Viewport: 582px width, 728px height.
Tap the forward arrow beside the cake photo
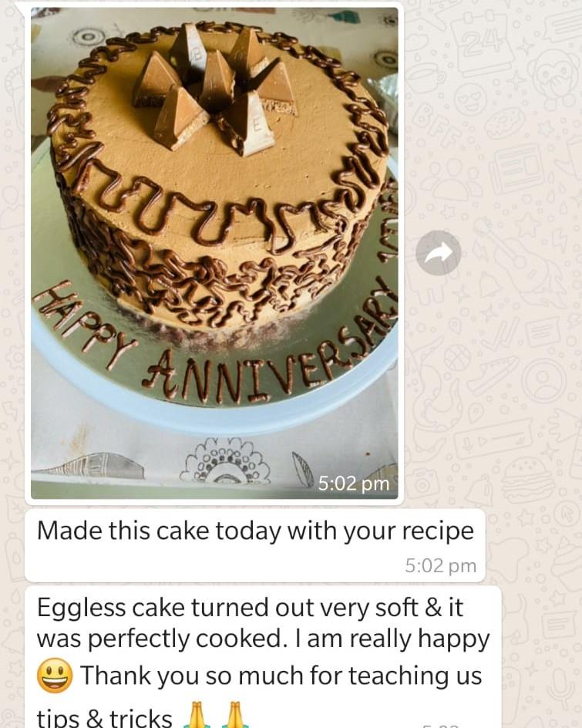coord(438,253)
